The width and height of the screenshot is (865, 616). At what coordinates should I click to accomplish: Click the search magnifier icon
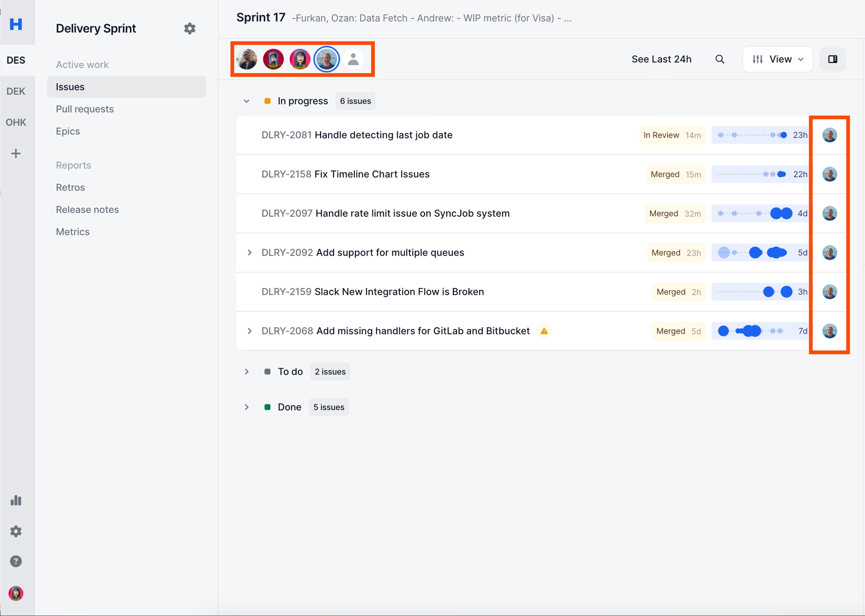(x=719, y=59)
